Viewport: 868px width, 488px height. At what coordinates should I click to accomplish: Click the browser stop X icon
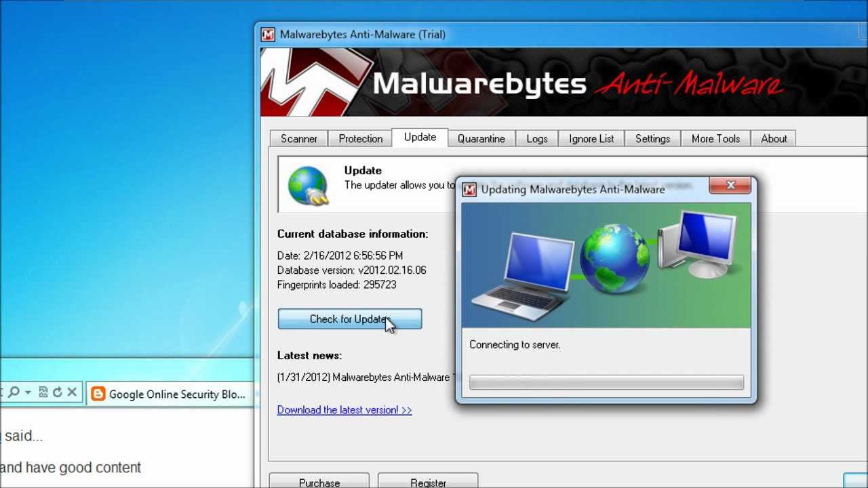tap(71, 392)
